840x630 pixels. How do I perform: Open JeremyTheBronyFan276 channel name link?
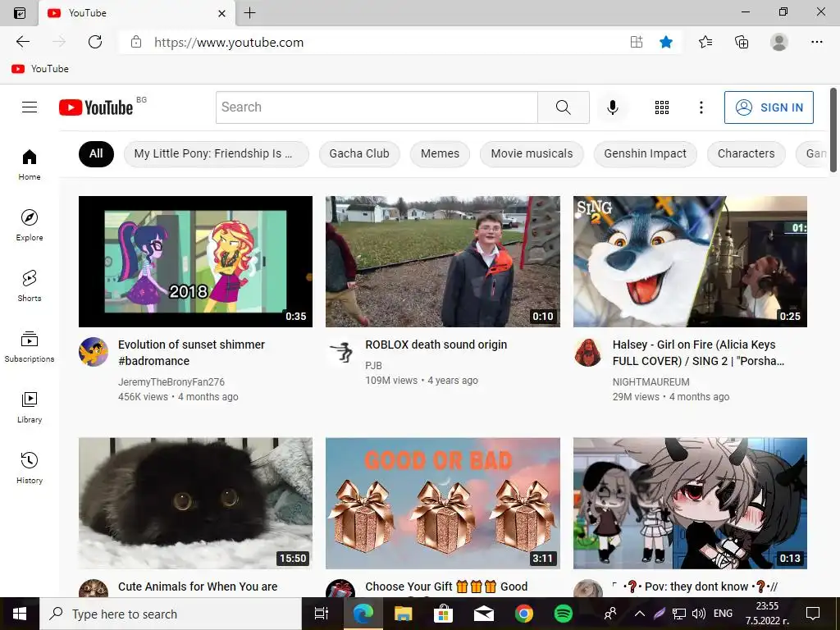tap(171, 382)
